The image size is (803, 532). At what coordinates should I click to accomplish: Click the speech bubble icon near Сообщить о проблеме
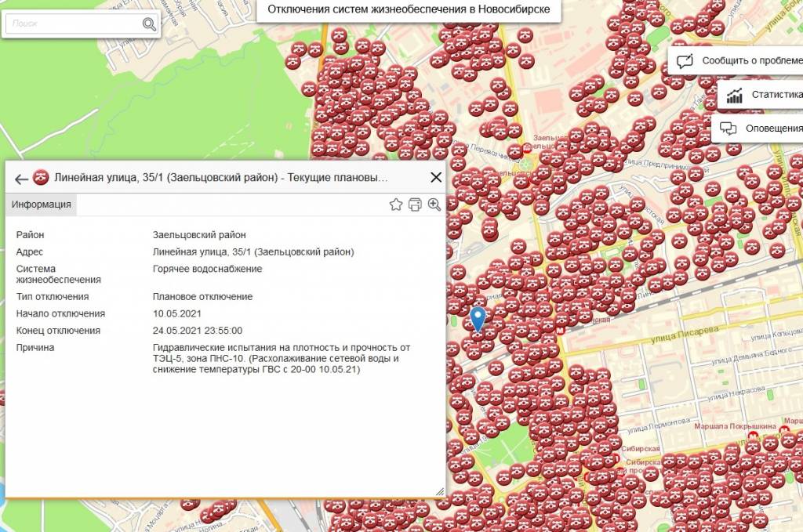pos(685,61)
